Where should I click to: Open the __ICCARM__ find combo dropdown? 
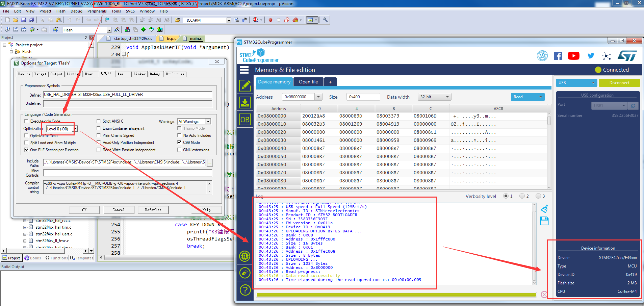229,21
